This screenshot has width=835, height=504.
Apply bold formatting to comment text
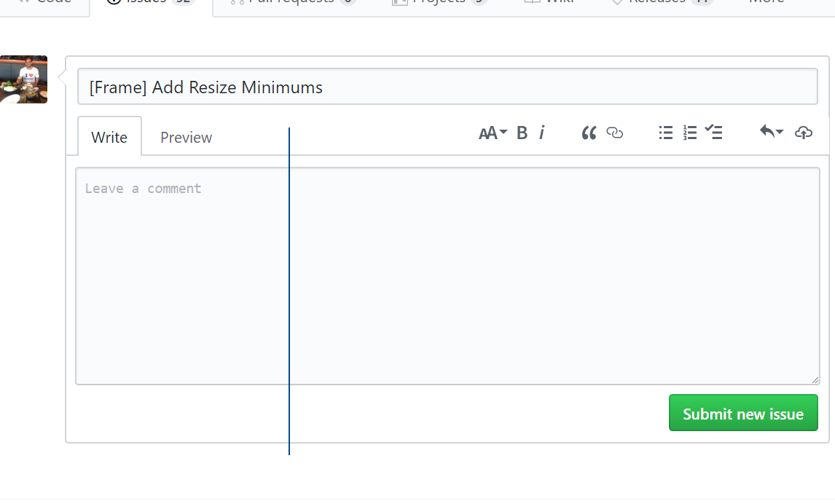click(522, 133)
